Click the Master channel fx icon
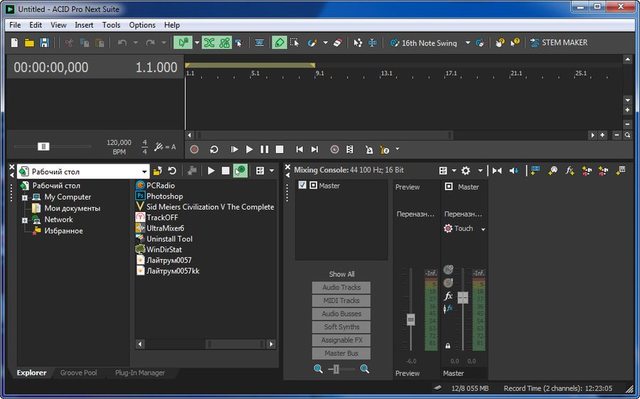Image resolution: width=640 pixels, height=399 pixels. point(448,296)
